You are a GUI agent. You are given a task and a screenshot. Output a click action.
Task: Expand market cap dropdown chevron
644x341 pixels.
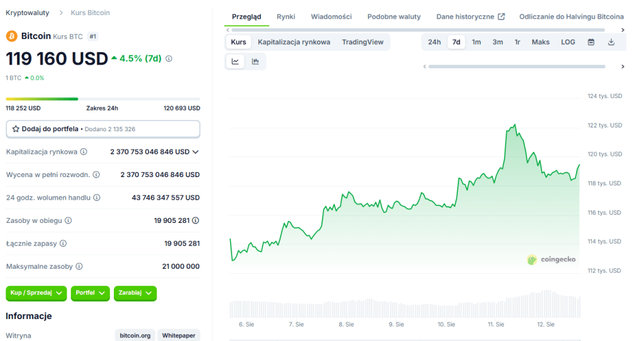(x=196, y=152)
